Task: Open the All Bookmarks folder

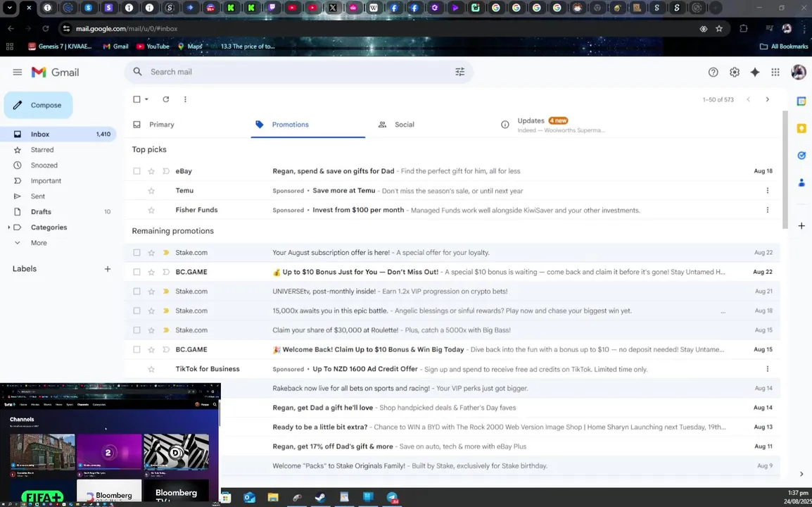Action: [784, 46]
